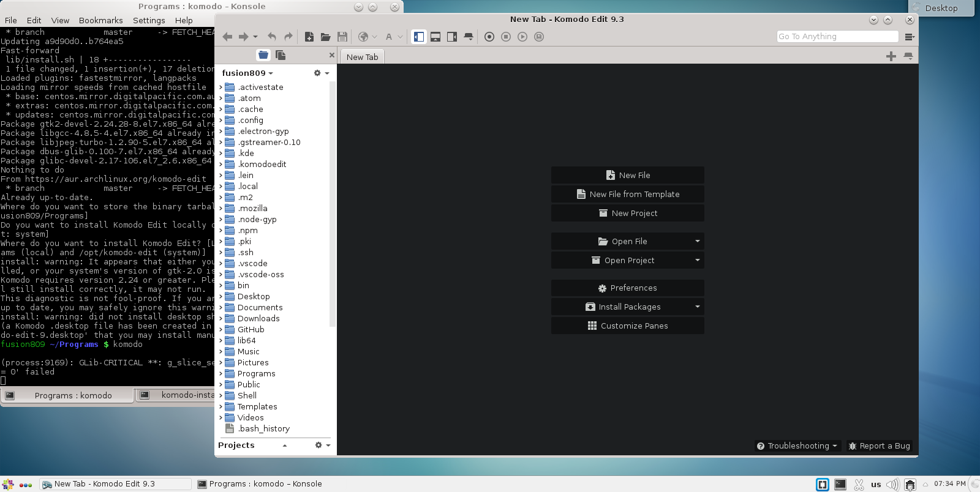
Task: Click the Redo icon in Komodo toolbar
Action: click(x=288, y=37)
